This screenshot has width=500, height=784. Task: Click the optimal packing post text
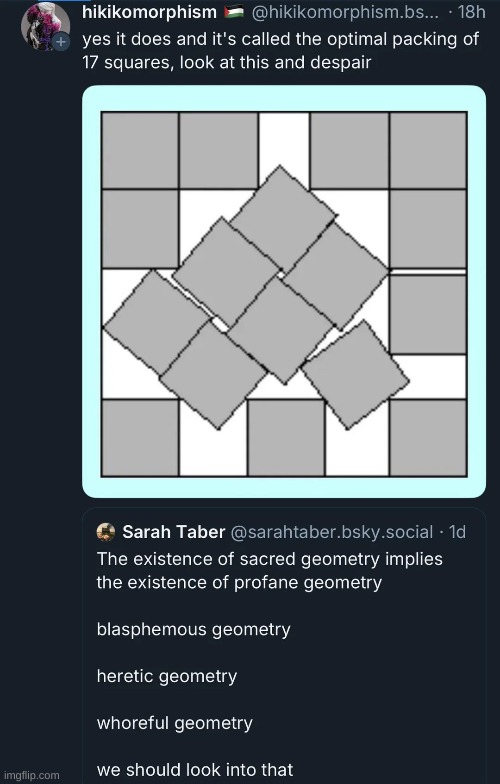point(280,51)
